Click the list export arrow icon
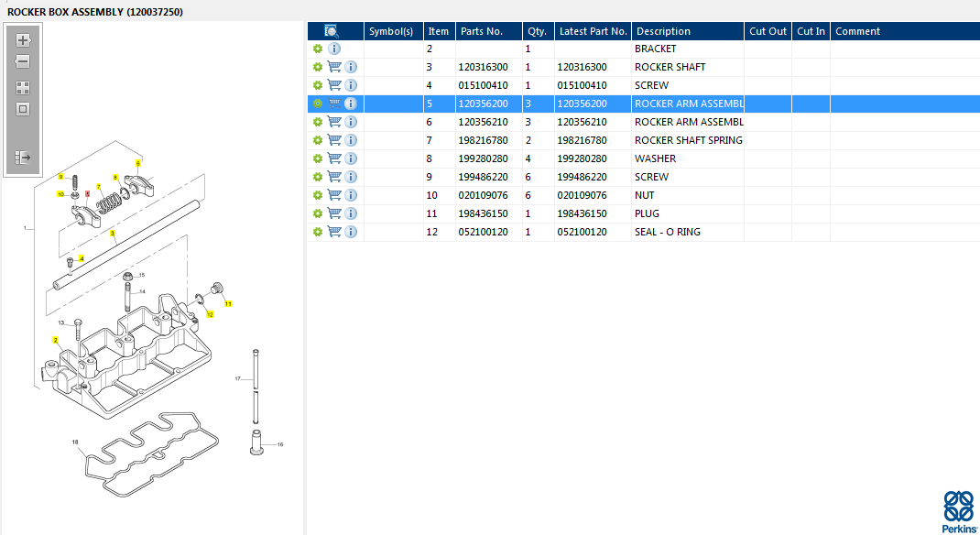The image size is (980, 535). (23, 158)
